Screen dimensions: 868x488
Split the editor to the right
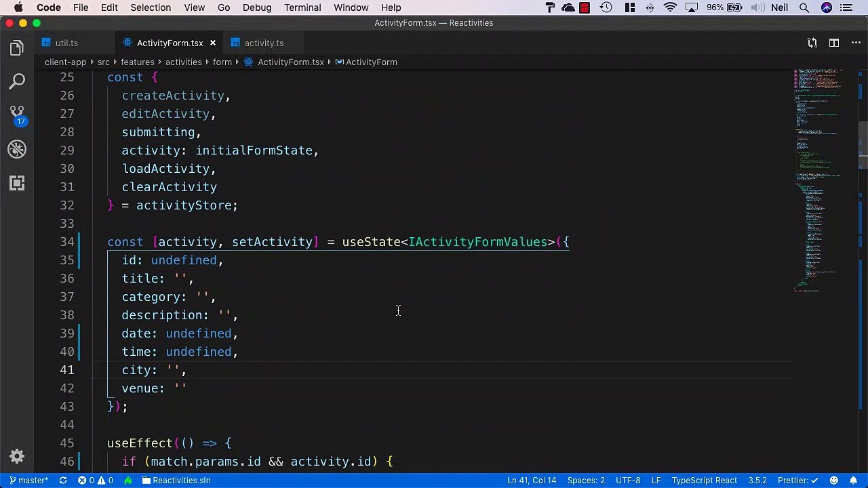(x=834, y=43)
